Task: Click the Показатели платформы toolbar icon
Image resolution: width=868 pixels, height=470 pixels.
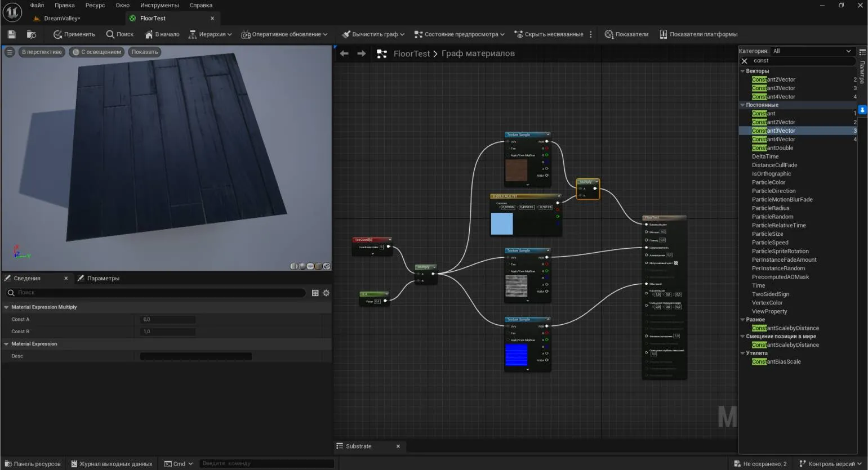Action: point(663,34)
